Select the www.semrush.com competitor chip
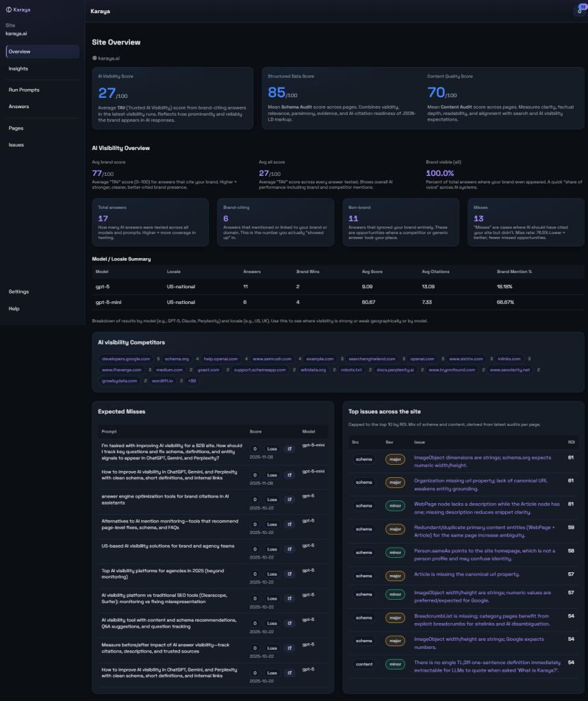The image size is (588, 701). click(x=272, y=359)
